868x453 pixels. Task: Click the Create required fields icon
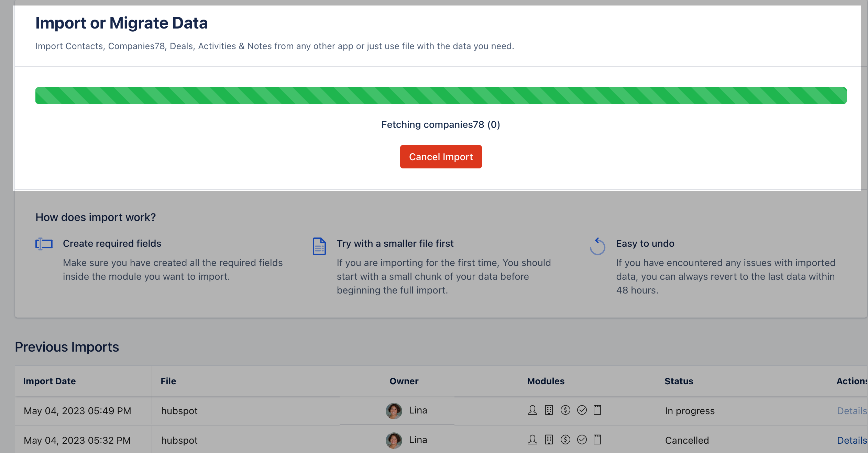pos(44,244)
